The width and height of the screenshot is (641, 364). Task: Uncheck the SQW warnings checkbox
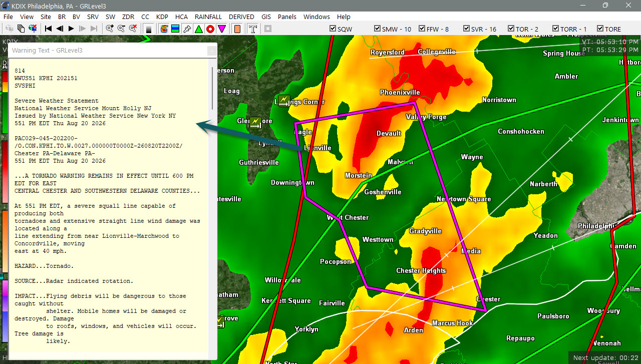click(333, 29)
